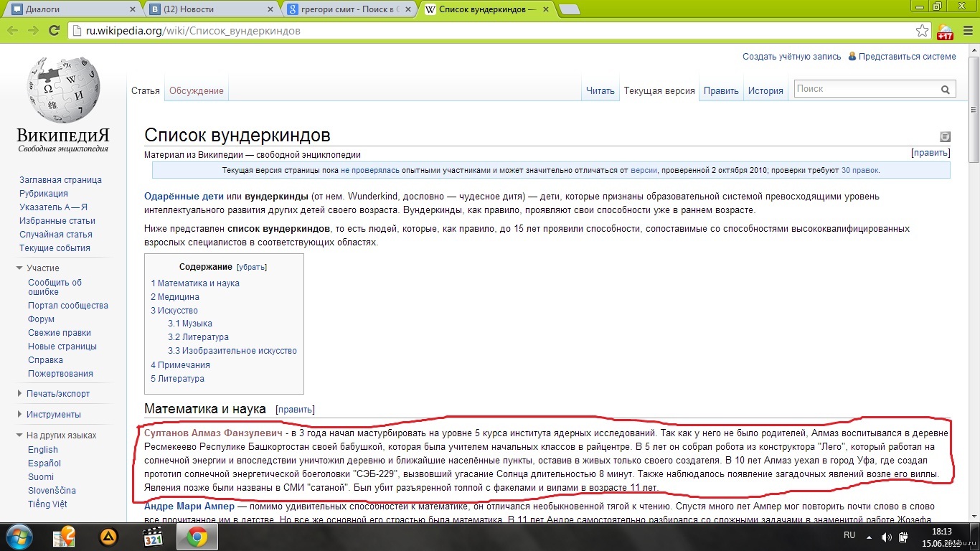Image resolution: width=980 pixels, height=551 pixels.
Task: Open the red +17 extension icon
Action: point(945,32)
